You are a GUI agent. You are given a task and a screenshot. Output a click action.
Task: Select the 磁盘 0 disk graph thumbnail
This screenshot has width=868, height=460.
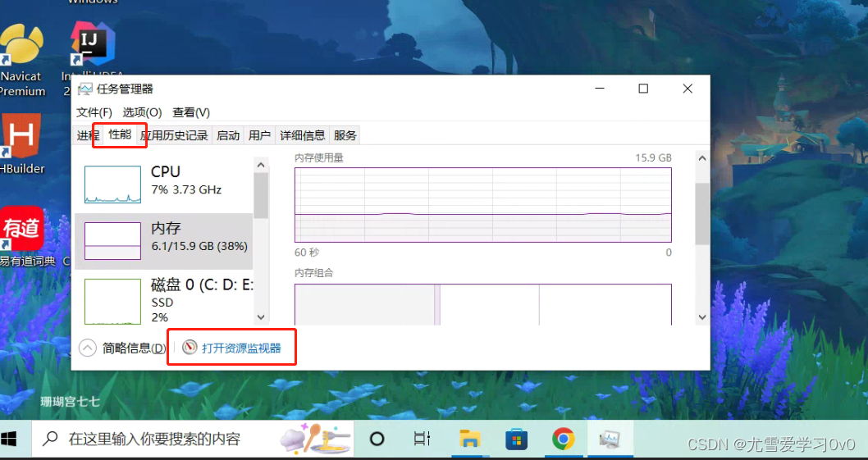(x=112, y=302)
